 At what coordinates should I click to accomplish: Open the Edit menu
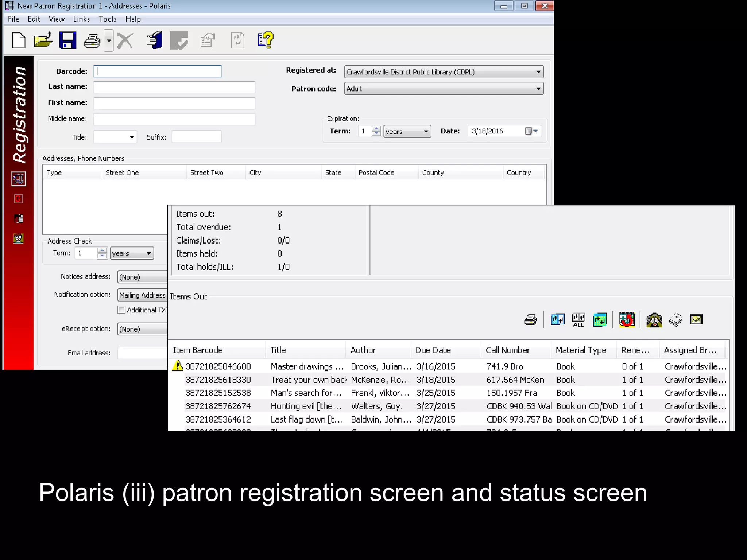(34, 19)
